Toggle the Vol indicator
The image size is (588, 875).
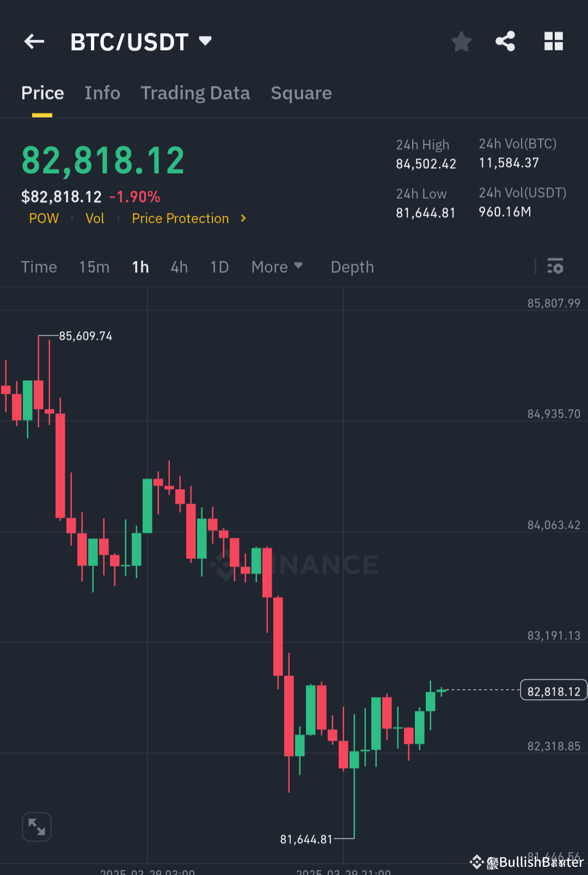tap(95, 218)
